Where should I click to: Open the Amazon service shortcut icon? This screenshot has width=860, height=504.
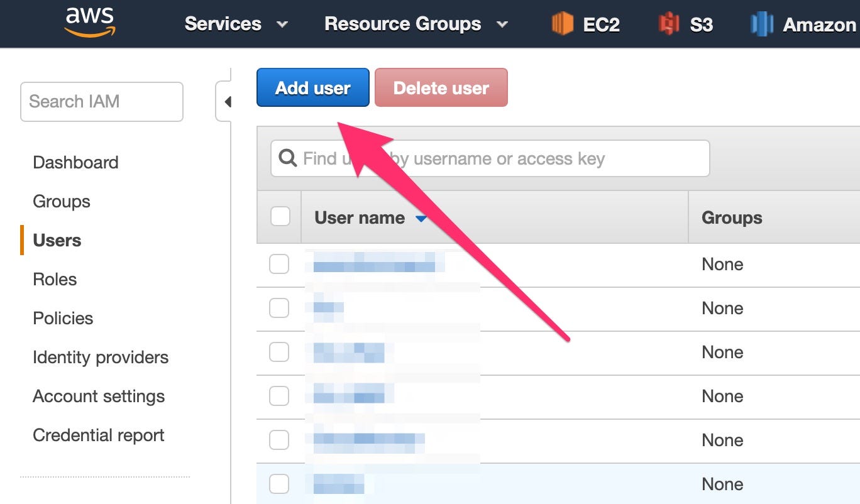coord(762,24)
